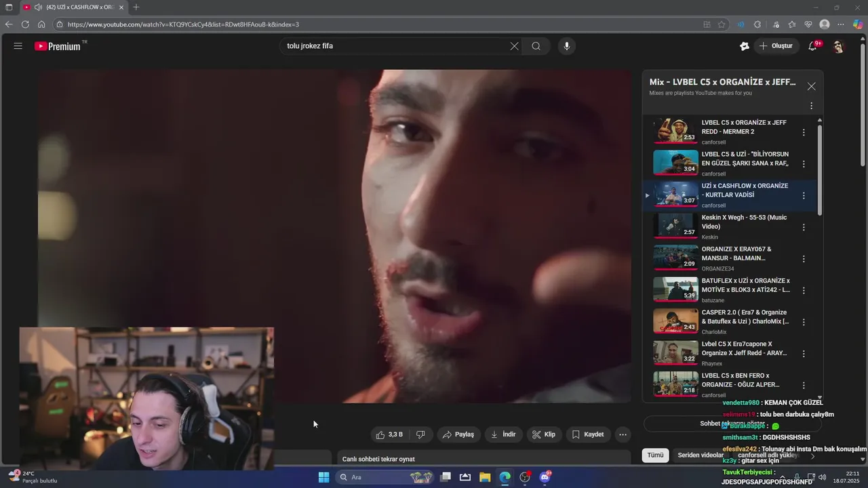Open the YouTube hamburger guide menu
This screenshot has height=488, width=868.
(x=18, y=46)
